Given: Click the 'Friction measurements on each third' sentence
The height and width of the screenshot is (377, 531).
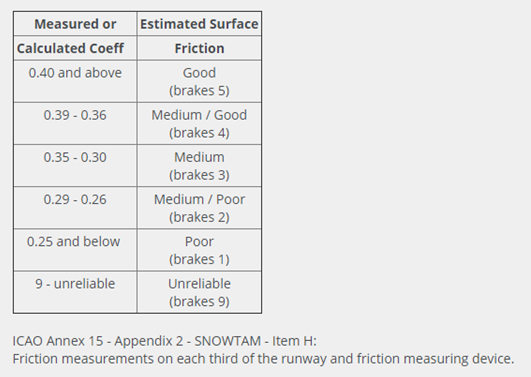Looking at the screenshot, I should click(x=263, y=358).
